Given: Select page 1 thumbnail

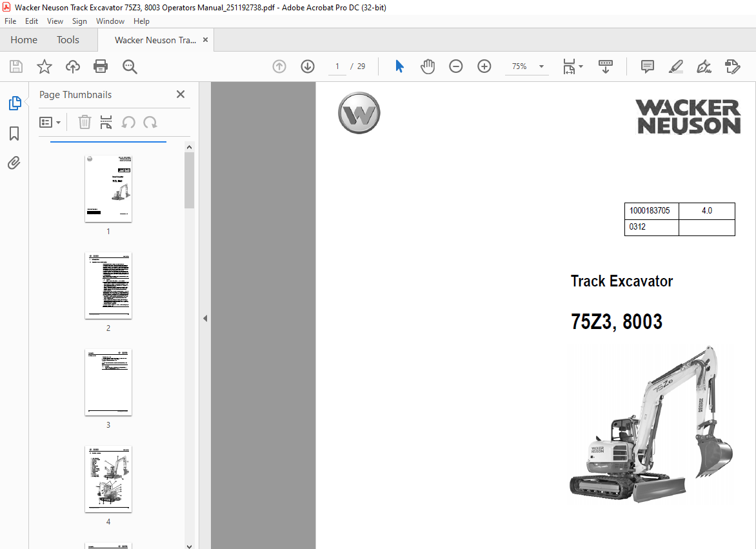Looking at the screenshot, I should point(108,188).
